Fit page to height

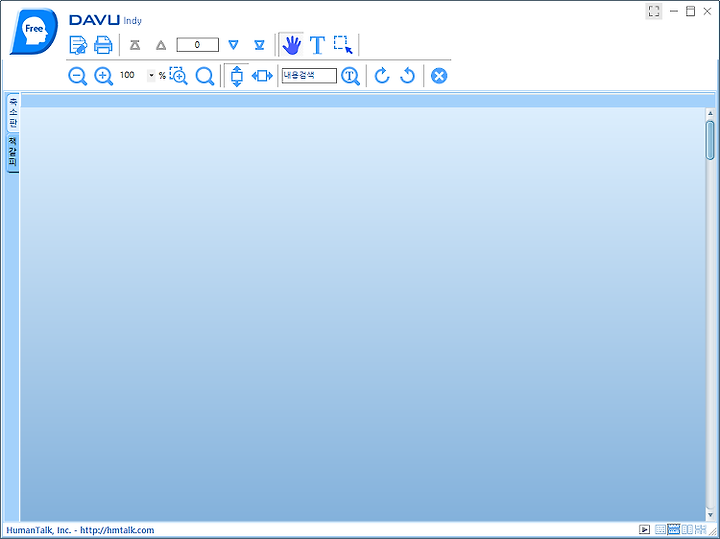click(x=237, y=76)
